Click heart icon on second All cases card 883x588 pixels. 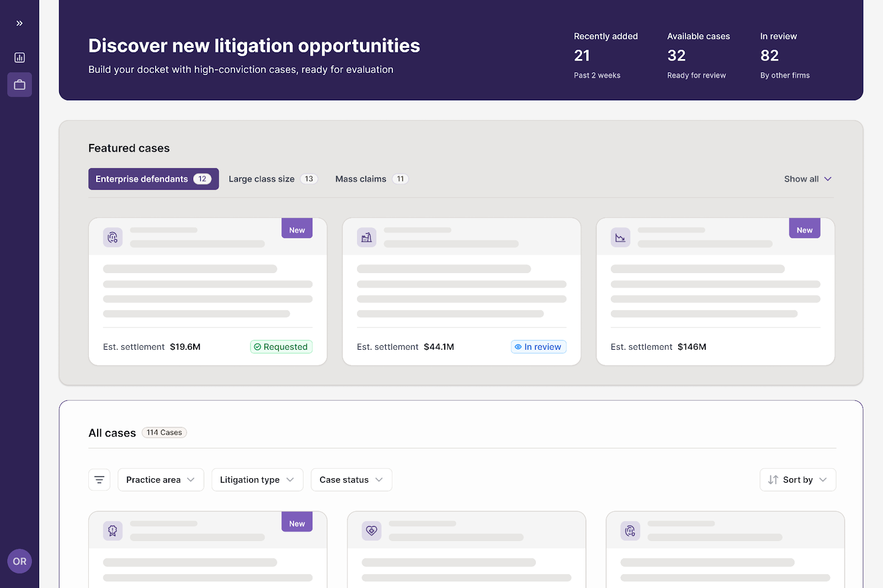(x=371, y=531)
